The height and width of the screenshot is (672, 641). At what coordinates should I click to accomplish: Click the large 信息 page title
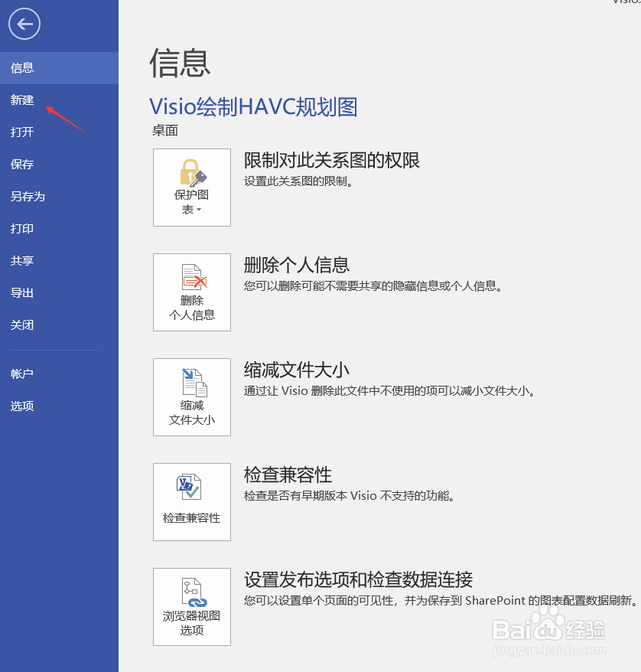(180, 63)
